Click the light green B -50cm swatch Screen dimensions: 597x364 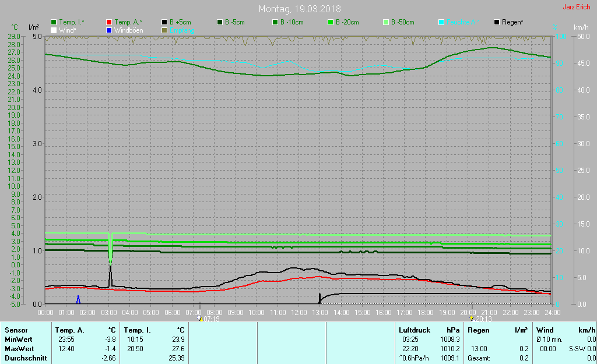pos(385,22)
